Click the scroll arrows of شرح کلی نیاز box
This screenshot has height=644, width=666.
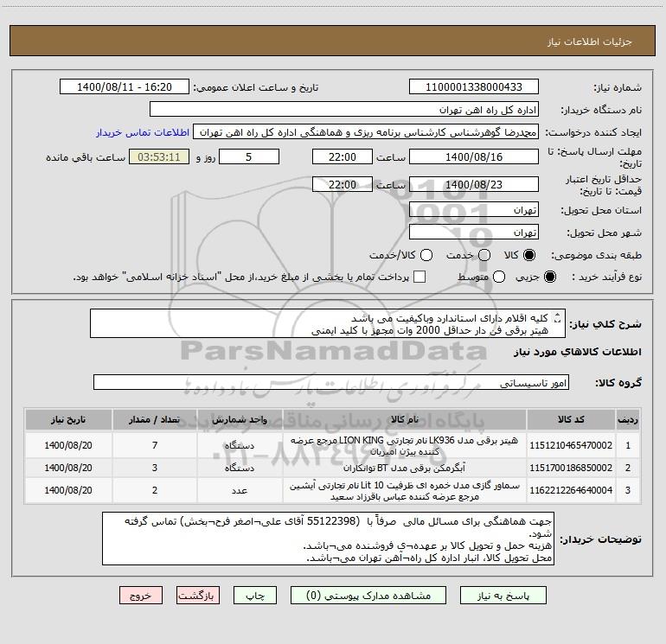[558, 318]
